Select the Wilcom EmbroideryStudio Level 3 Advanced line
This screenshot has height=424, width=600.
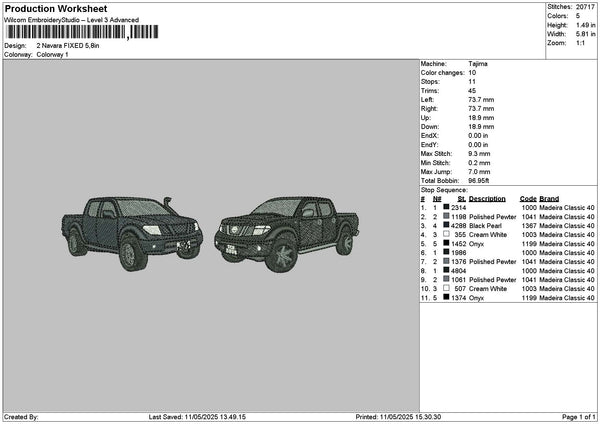pyautogui.click(x=72, y=20)
